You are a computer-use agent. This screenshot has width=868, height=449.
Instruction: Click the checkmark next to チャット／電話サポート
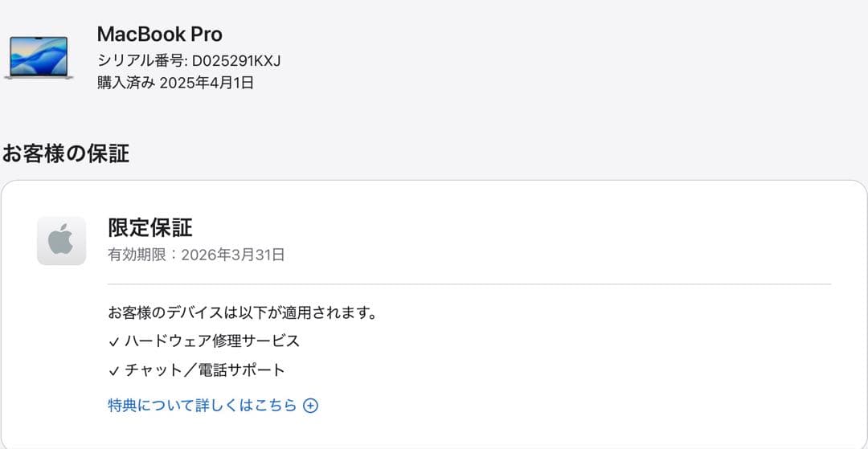(x=113, y=371)
